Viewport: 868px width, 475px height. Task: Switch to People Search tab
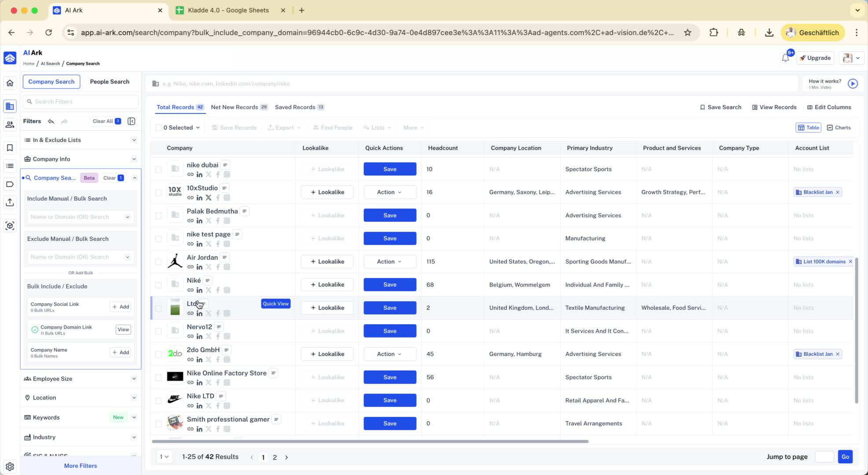[109, 81]
